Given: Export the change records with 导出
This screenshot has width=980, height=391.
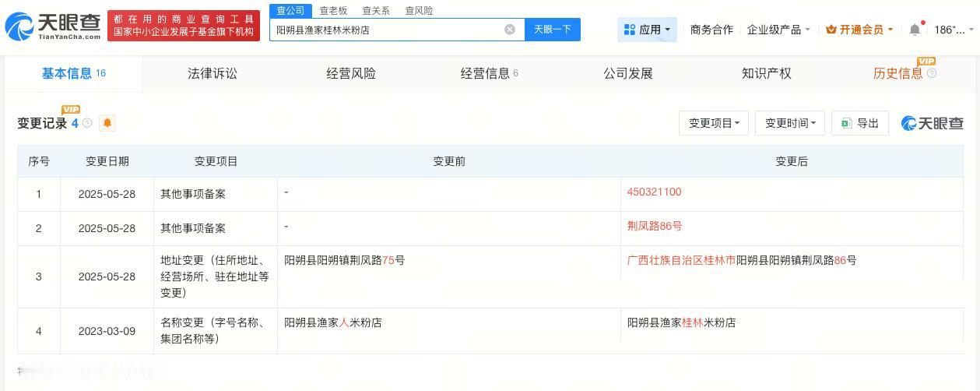Looking at the screenshot, I should 860,123.
